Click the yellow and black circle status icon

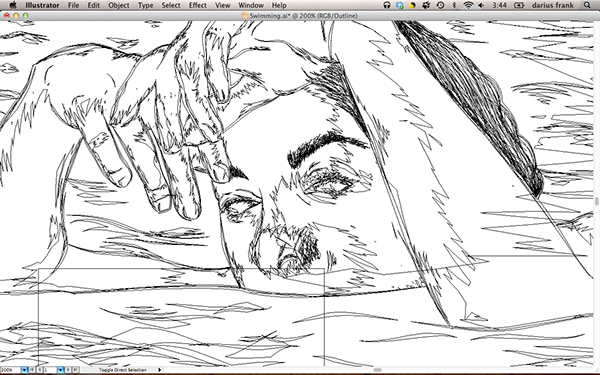tap(412, 5)
